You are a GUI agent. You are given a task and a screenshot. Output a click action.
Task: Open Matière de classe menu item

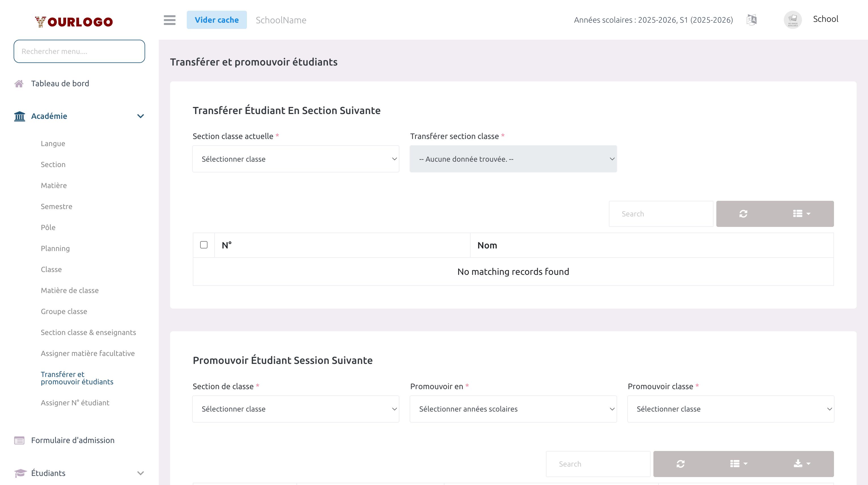70,290
